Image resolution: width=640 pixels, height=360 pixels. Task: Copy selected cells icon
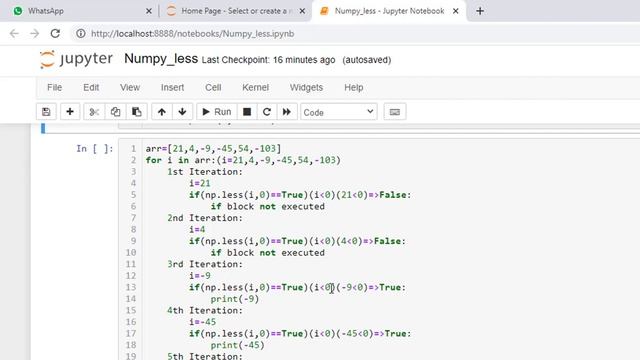tap(116, 112)
